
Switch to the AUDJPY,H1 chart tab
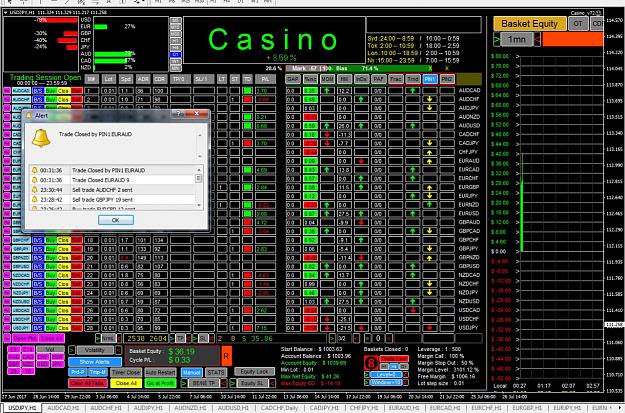pyautogui.click(x=149, y=408)
